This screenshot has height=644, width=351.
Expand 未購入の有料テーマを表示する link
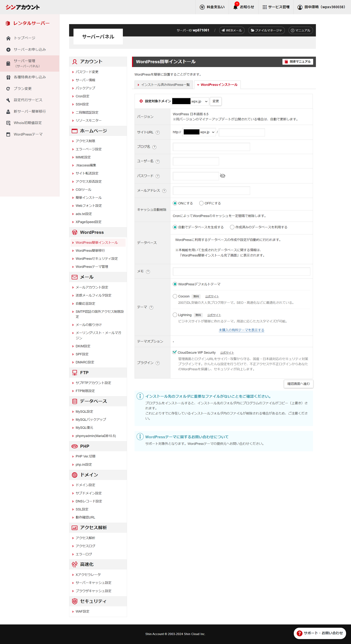click(241, 330)
